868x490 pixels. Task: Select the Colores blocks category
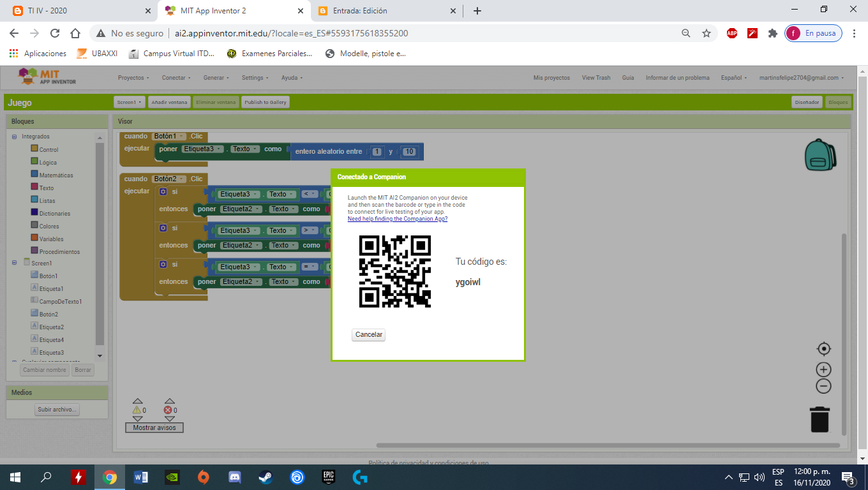[49, 226]
